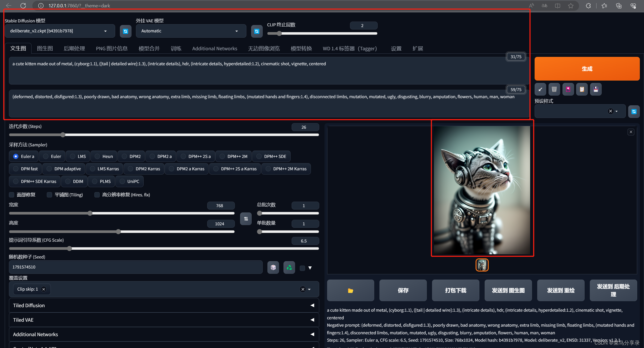Open the output folder icon button
644x348 pixels.
pos(350,290)
